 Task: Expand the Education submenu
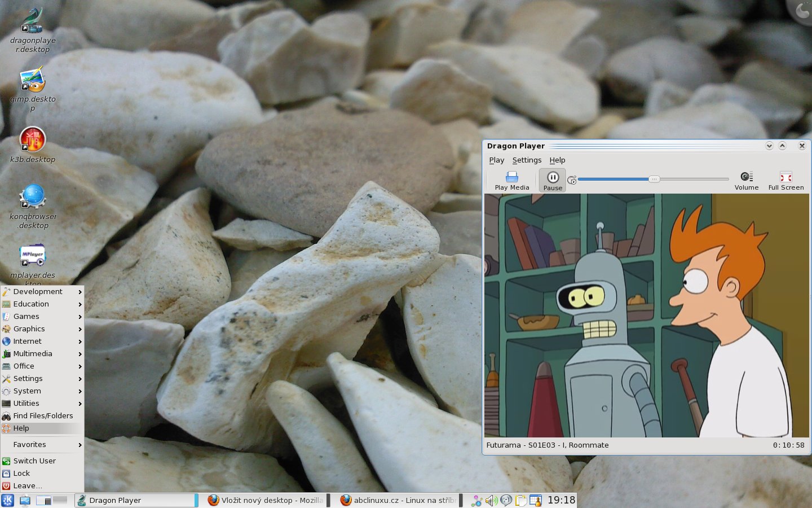[42, 304]
